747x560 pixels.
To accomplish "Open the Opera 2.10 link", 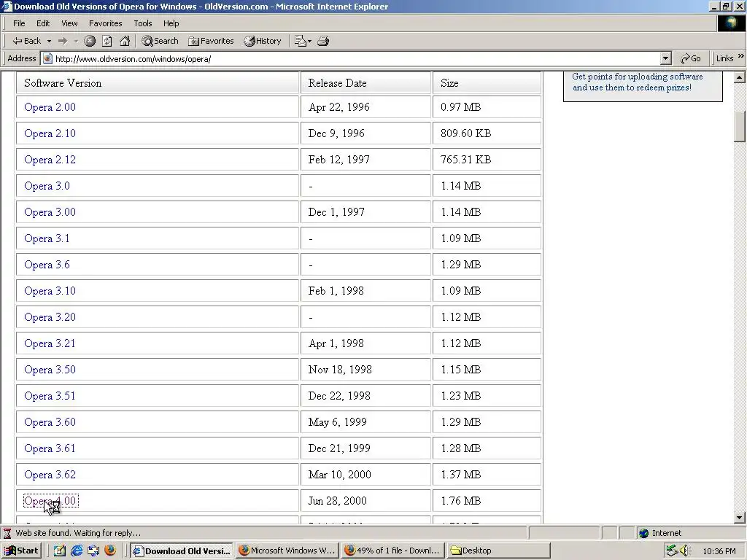I will [50, 133].
